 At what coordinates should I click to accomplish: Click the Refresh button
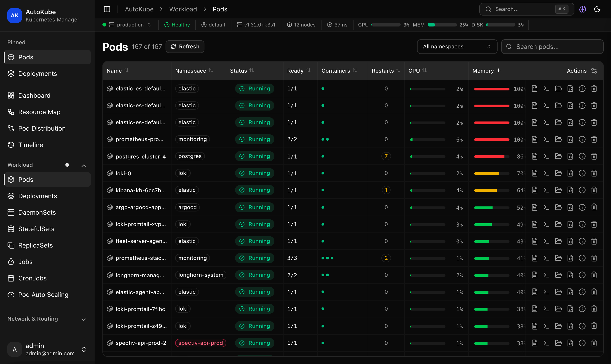[x=185, y=47]
